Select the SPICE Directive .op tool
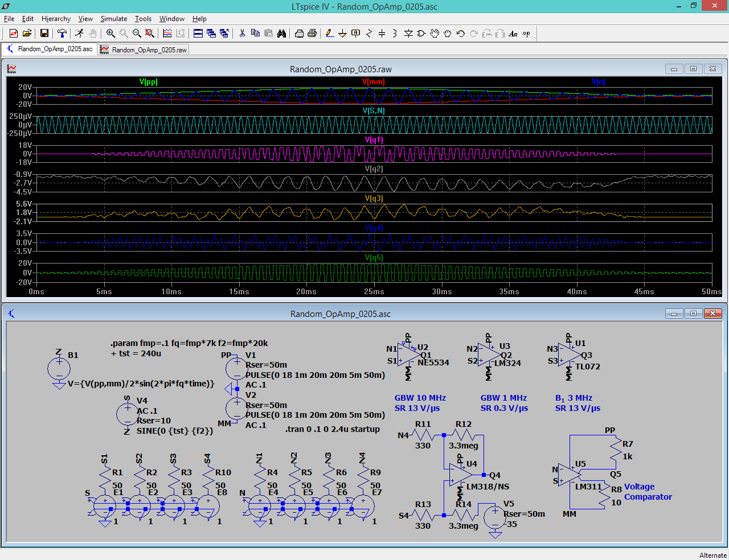729x560 pixels. [526, 34]
